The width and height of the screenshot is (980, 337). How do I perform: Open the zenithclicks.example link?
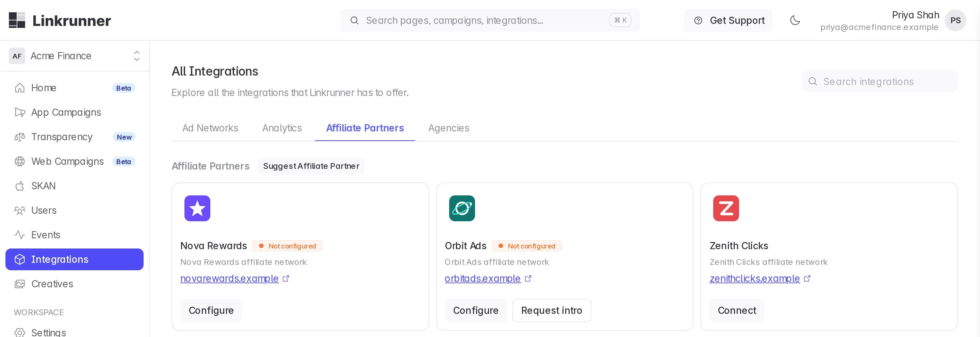(x=754, y=279)
